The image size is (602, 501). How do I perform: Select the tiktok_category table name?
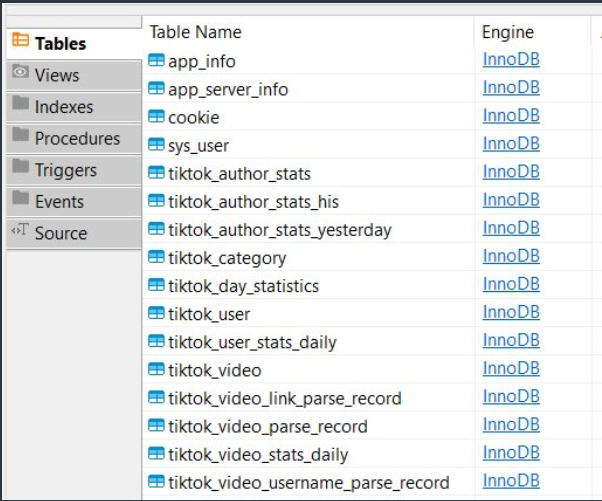227,258
